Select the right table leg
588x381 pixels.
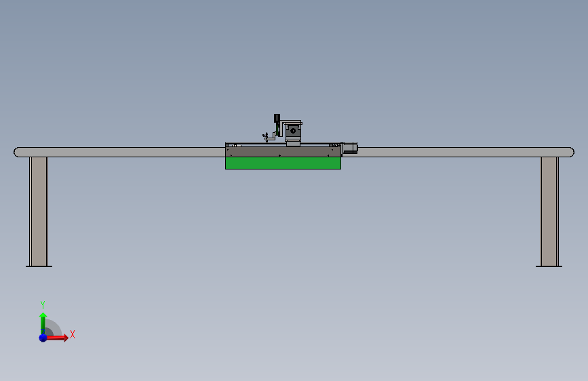coord(549,212)
